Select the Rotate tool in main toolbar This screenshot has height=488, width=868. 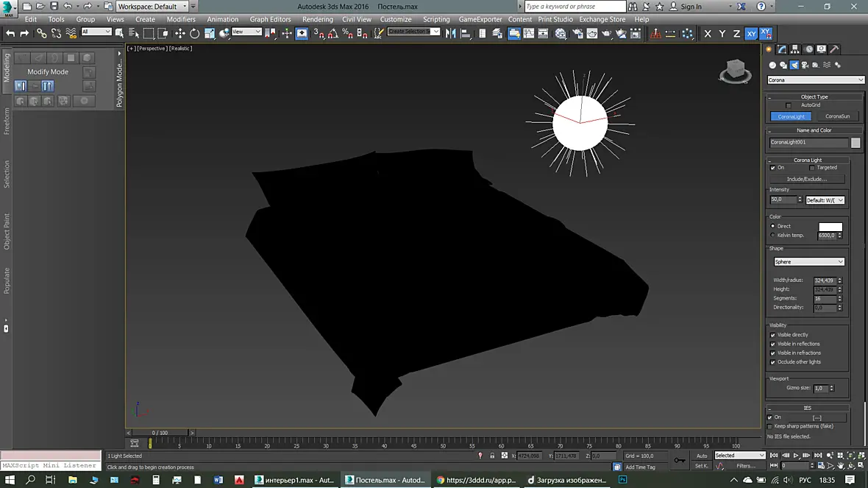point(194,33)
